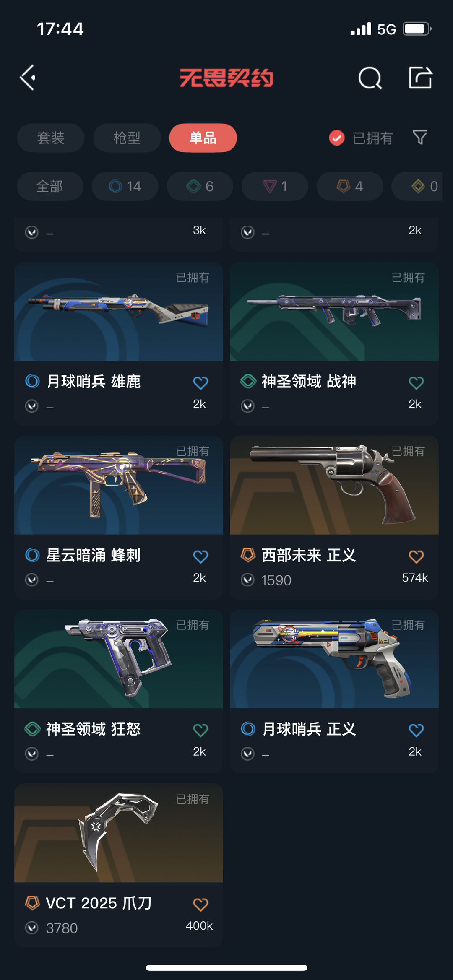Open the funnel filter icon

click(420, 138)
